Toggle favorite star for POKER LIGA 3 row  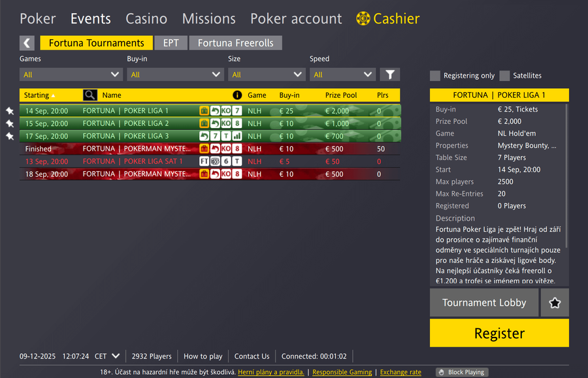tap(10, 136)
